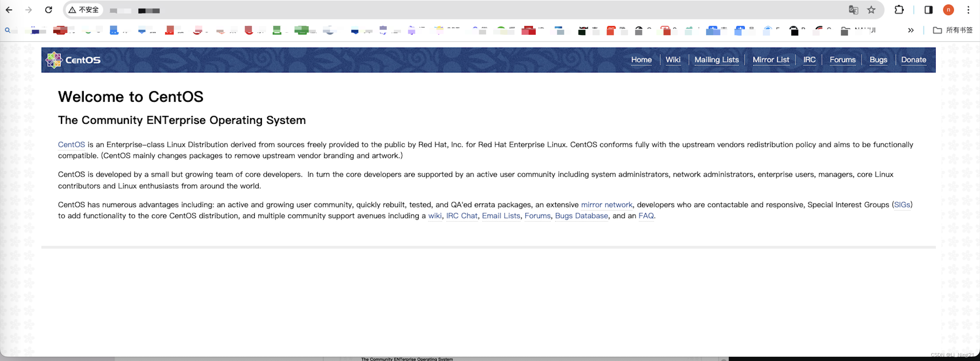Image resolution: width=980 pixels, height=361 pixels.
Task: Follow the Bugs Database link
Action: click(581, 216)
